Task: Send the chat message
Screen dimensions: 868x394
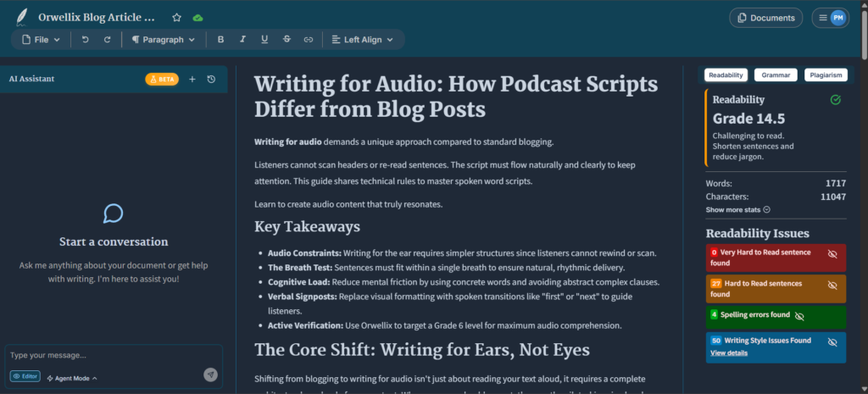Action: click(x=210, y=375)
